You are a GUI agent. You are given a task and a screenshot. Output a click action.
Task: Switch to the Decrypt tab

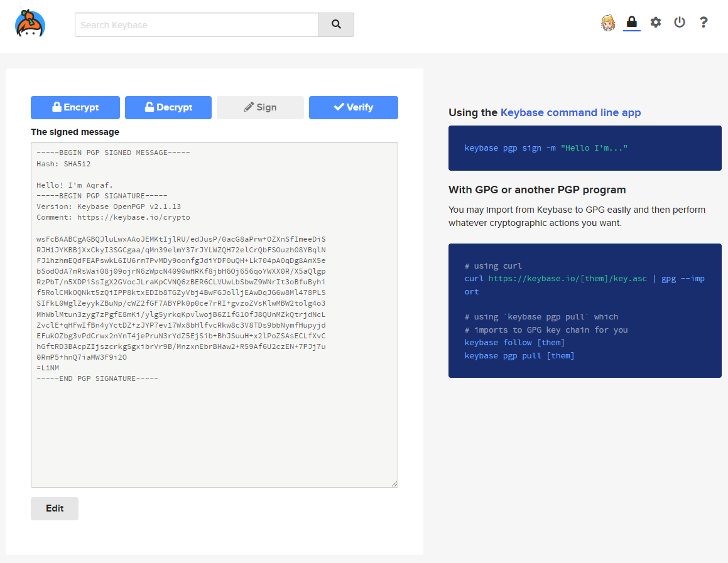(x=168, y=107)
